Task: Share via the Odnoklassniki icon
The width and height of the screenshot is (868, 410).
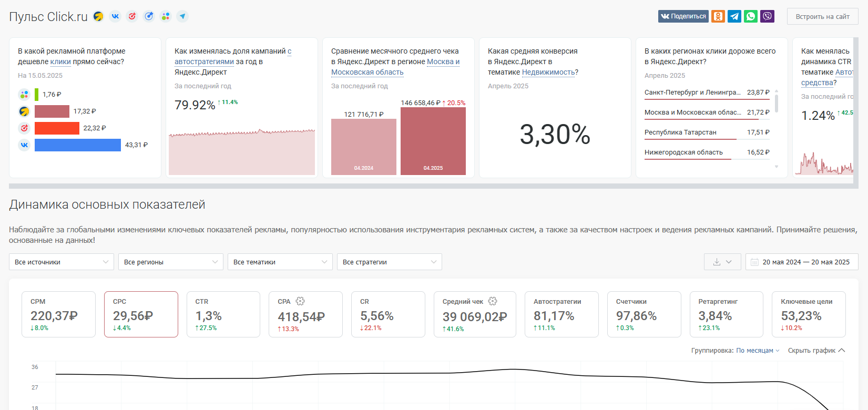Action: pos(718,16)
